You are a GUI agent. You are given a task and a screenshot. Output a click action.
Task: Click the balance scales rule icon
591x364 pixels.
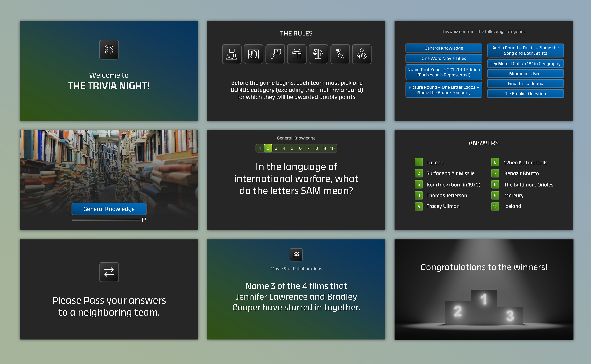(x=318, y=54)
